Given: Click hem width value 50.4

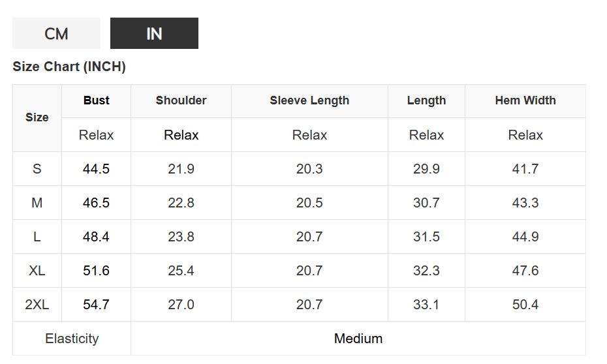Looking at the screenshot, I should (525, 305).
